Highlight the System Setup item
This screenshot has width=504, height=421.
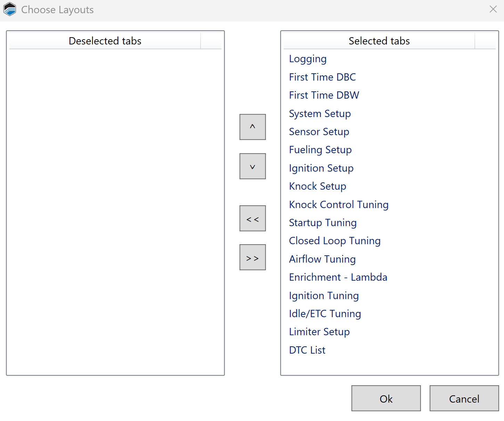pyautogui.click(x=320, y=114)
